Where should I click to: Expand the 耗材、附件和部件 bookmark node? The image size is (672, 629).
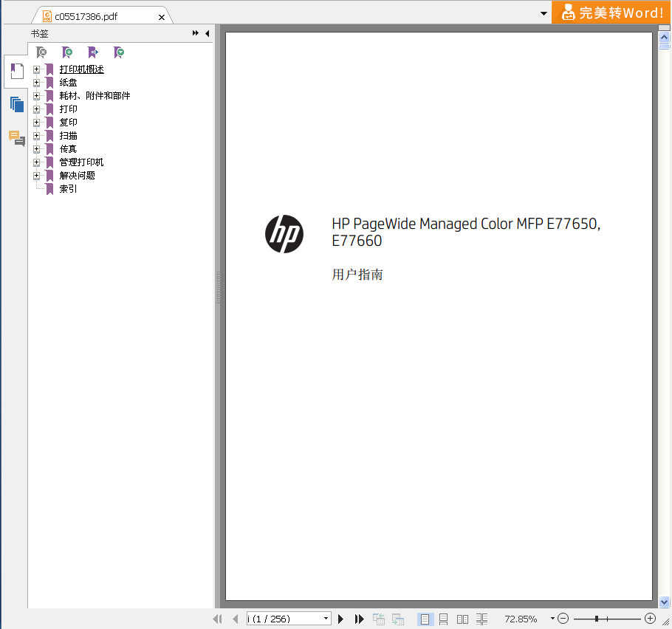coord(36,95)
